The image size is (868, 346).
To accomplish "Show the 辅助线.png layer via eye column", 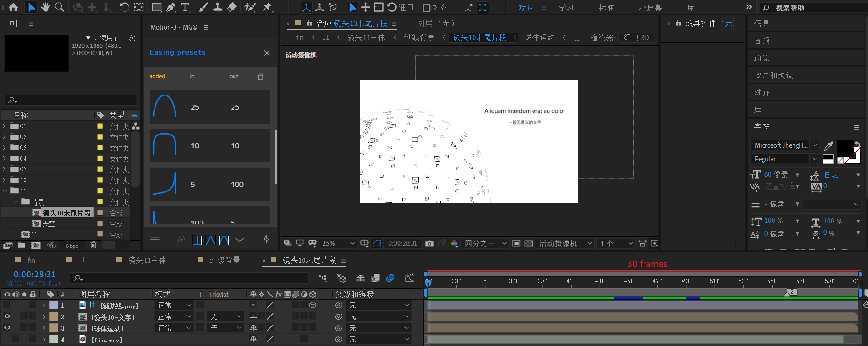I will pos(7,305).
